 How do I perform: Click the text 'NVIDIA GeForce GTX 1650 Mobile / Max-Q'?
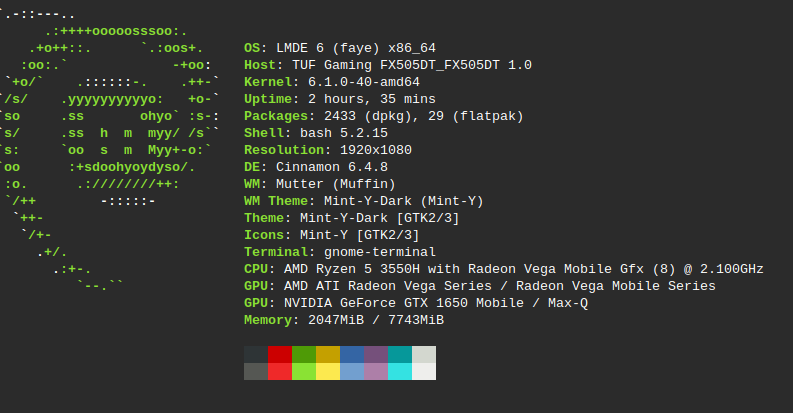pyautogui.click(x=435, y=303)
